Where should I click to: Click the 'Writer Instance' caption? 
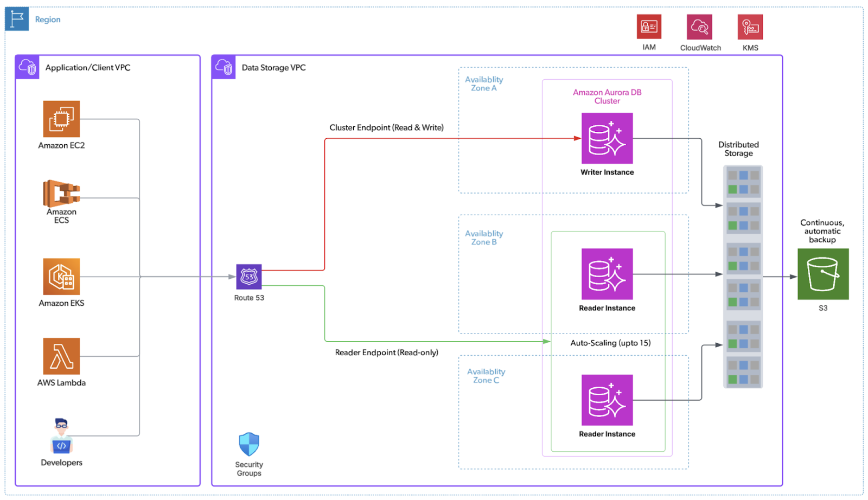click(607, 172)
